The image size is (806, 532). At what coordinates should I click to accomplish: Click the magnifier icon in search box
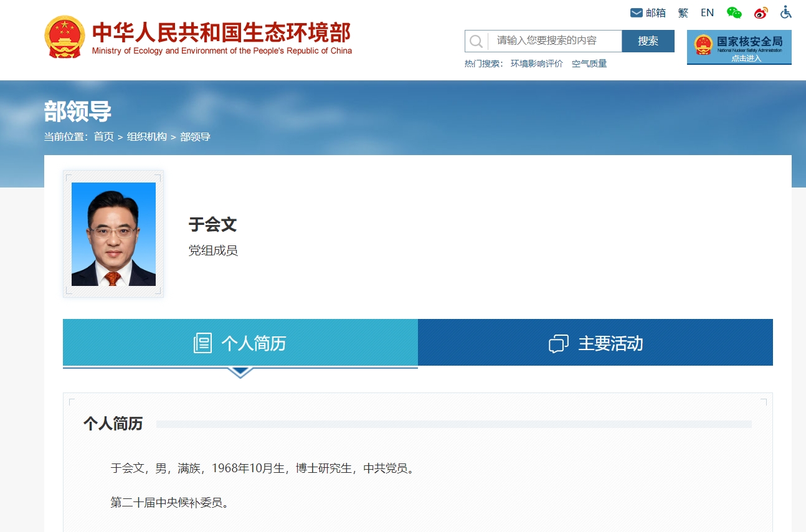476,41
